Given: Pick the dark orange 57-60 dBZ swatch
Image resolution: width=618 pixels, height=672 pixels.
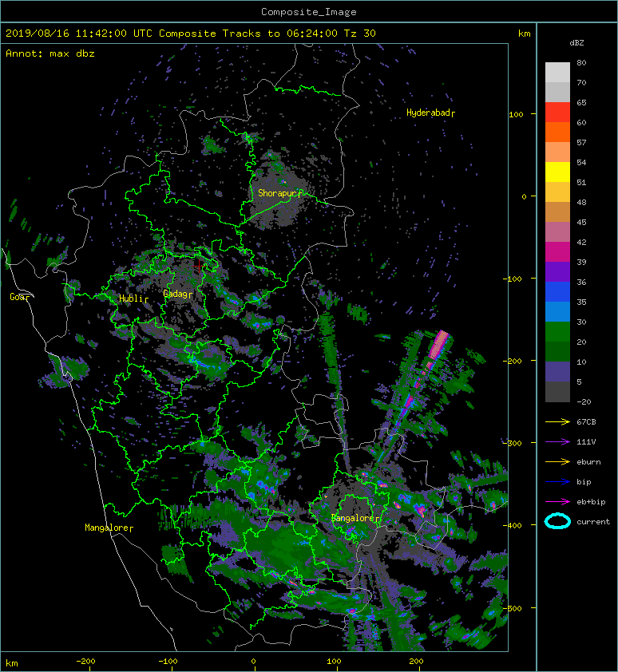Looking at the screenshot, I should click(x=557, y=132).
